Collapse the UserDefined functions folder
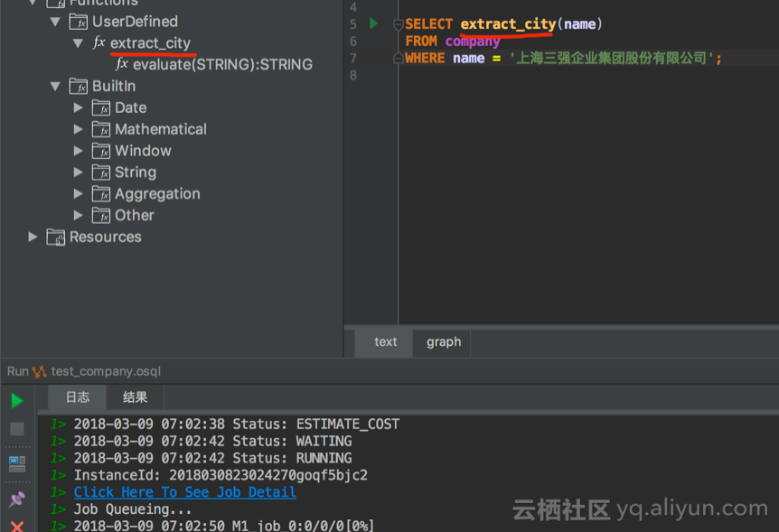 55,22
